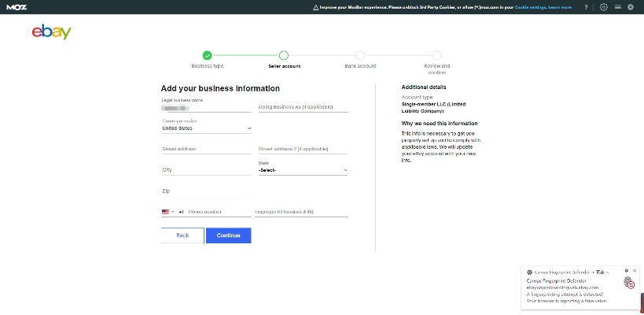Click the completed Business type step checkmark

[x=207, y=55]
